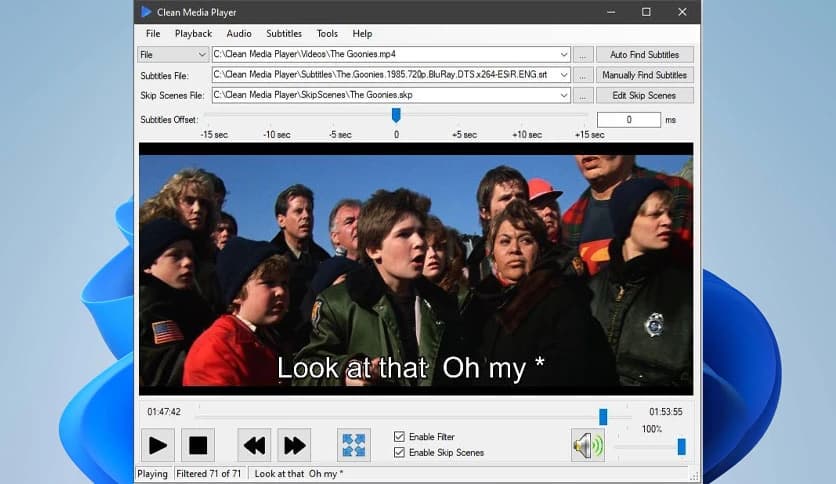Open the Subtitles menu

click(284, 34)
